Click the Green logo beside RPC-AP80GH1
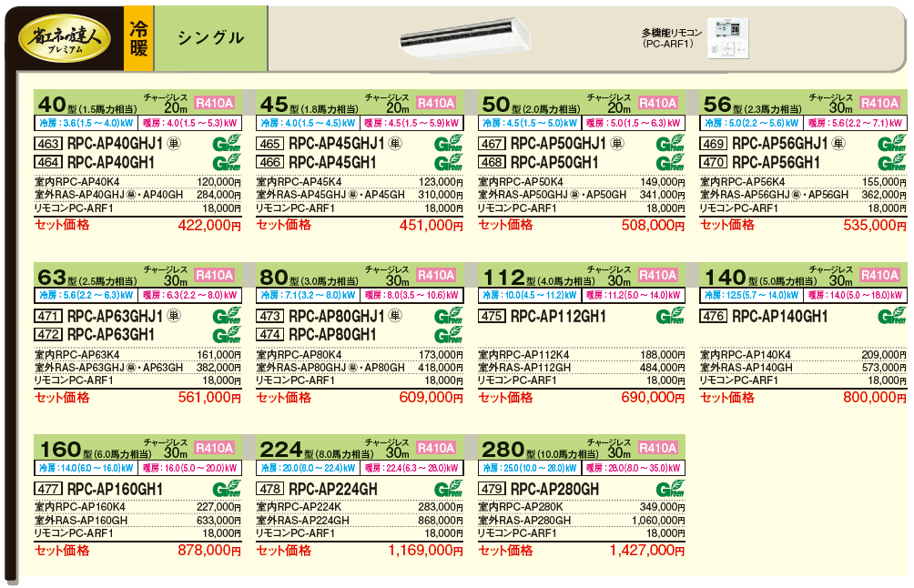The height and width of the screenshot is (588, 914). (448, 334)
